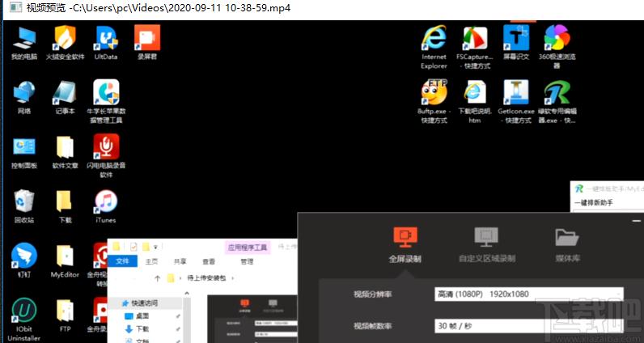Launch the 录屏君 desktop icon
Image resolution: width=644 pixels, height=343 pixels.
[147, 43]
